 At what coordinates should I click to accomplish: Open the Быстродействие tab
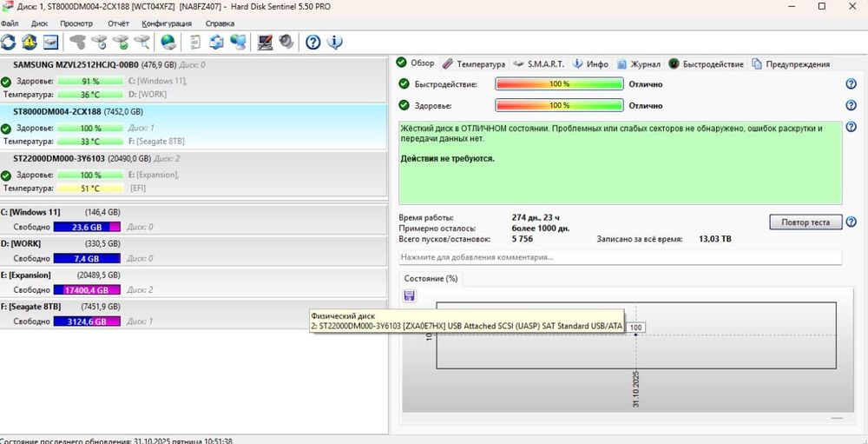pyautogui.click(x=707, y=63)
